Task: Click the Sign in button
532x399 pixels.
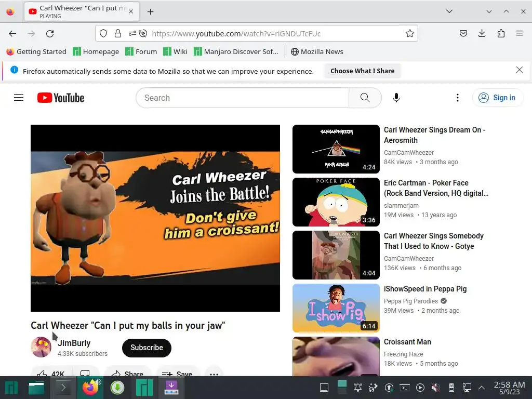Action: 497,98
